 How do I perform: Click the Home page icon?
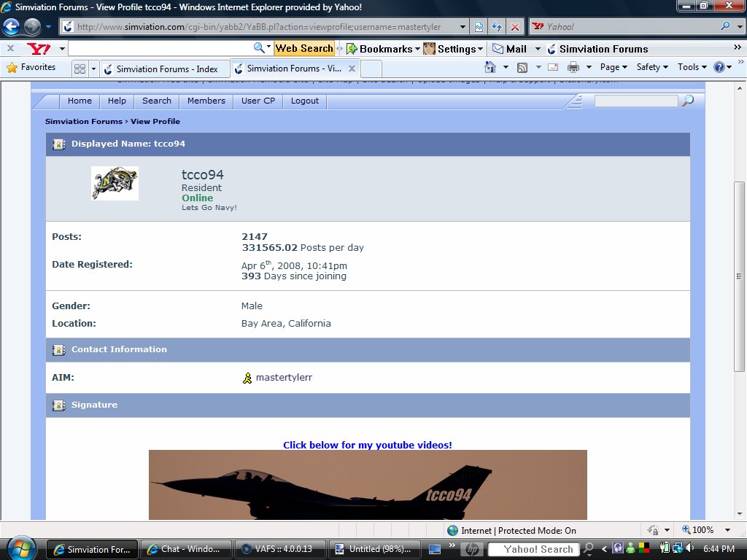click(x=489, y=67)
